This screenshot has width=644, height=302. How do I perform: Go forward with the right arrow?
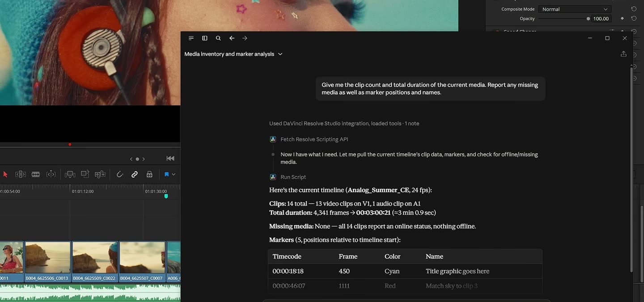click(x=245, y=38)
